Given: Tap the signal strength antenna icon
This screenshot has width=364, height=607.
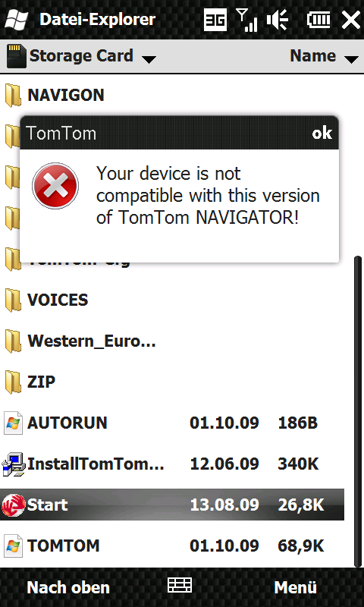Looking at the screenshot, I should (x=247, y=20).
